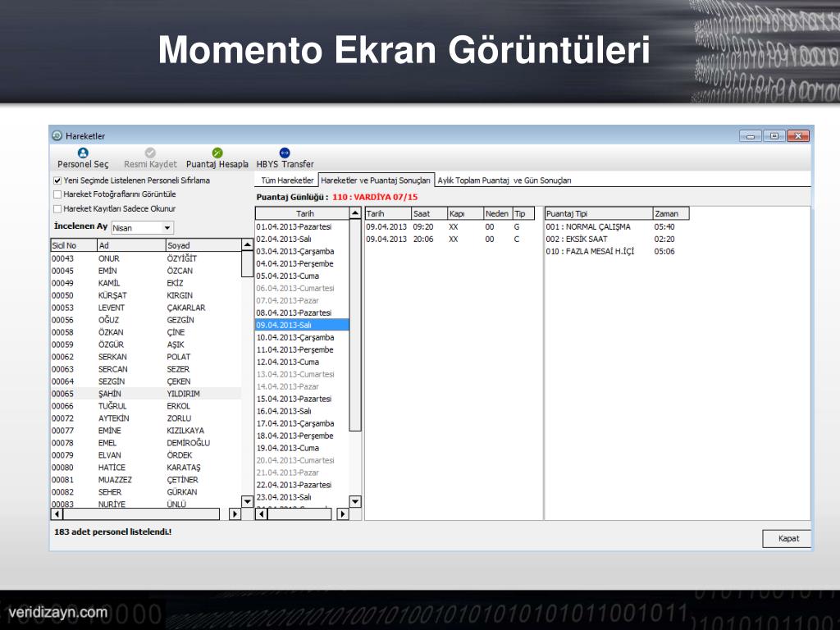Select date 05.04.2013-Cuma

pos(302,276)
